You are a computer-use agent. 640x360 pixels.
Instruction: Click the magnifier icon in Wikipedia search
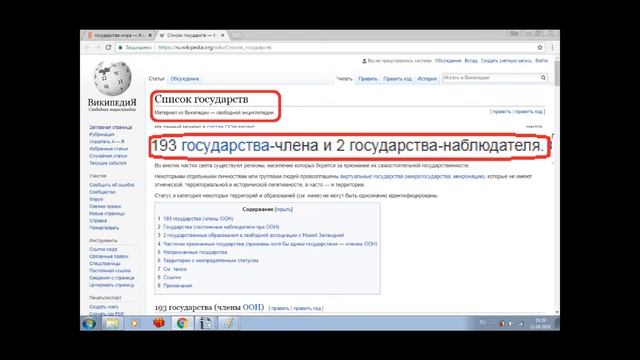coord(543,78)
